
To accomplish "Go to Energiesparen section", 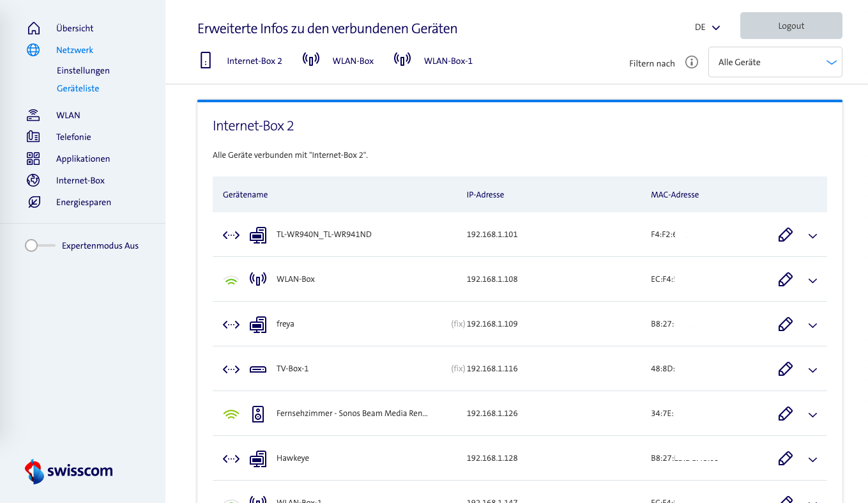I will (83, 202).
